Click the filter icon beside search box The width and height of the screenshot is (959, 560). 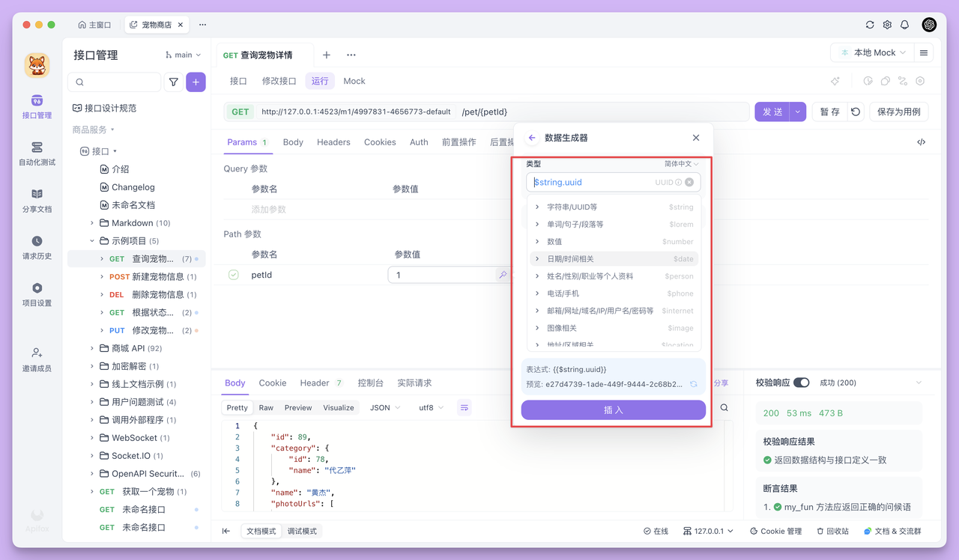(x=174, y=82)
